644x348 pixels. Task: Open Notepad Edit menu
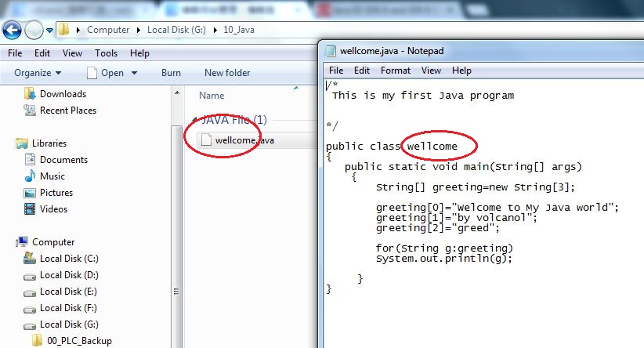point(362,71)
